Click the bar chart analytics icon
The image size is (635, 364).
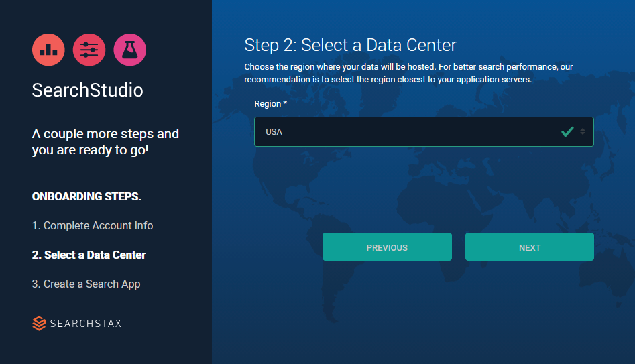pyautogui.click(x=48, y=50)
